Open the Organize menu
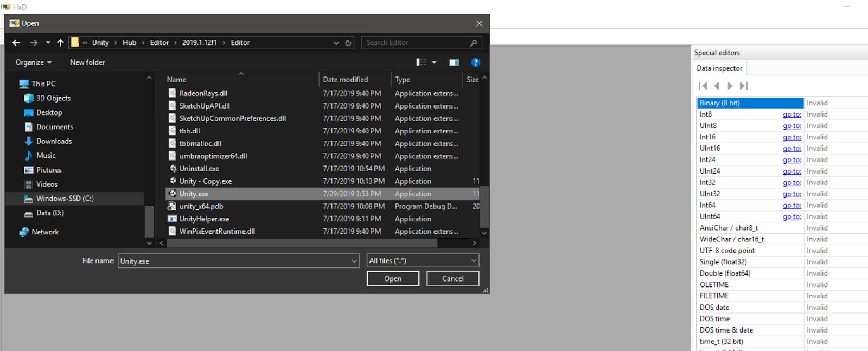Screen dimensions: 868x351 point(34,62)
